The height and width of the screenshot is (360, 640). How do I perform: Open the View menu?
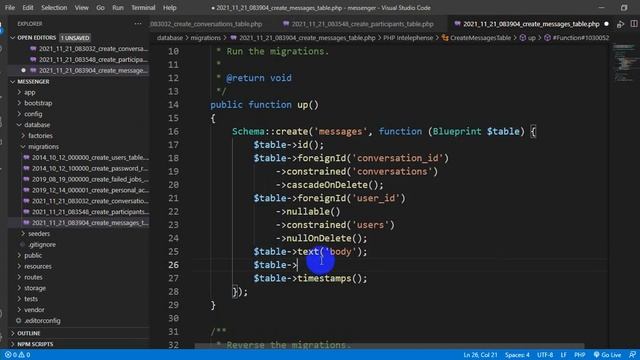click(81, 7)
